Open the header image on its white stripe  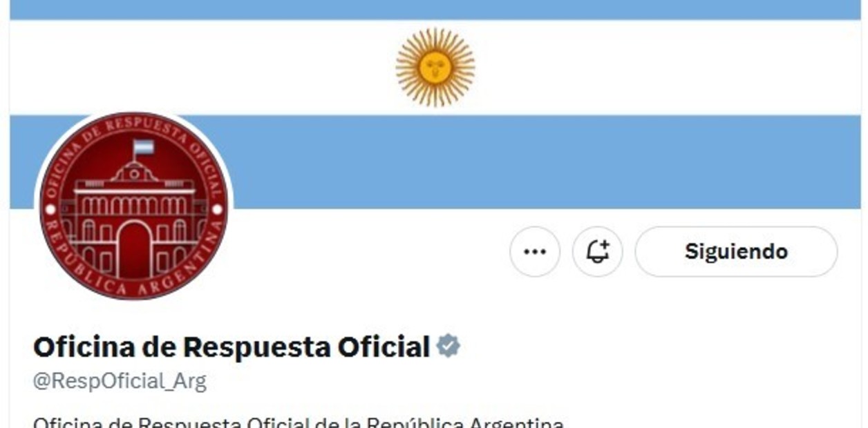click(622, 67)
